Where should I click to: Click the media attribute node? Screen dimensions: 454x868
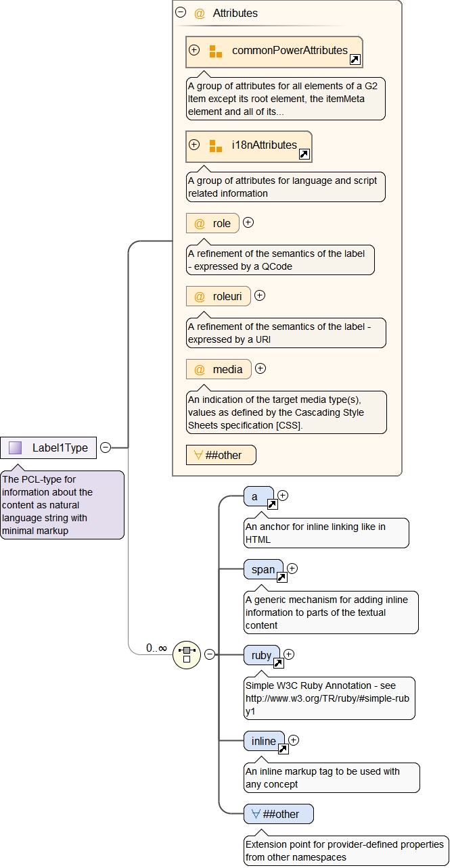219,369
